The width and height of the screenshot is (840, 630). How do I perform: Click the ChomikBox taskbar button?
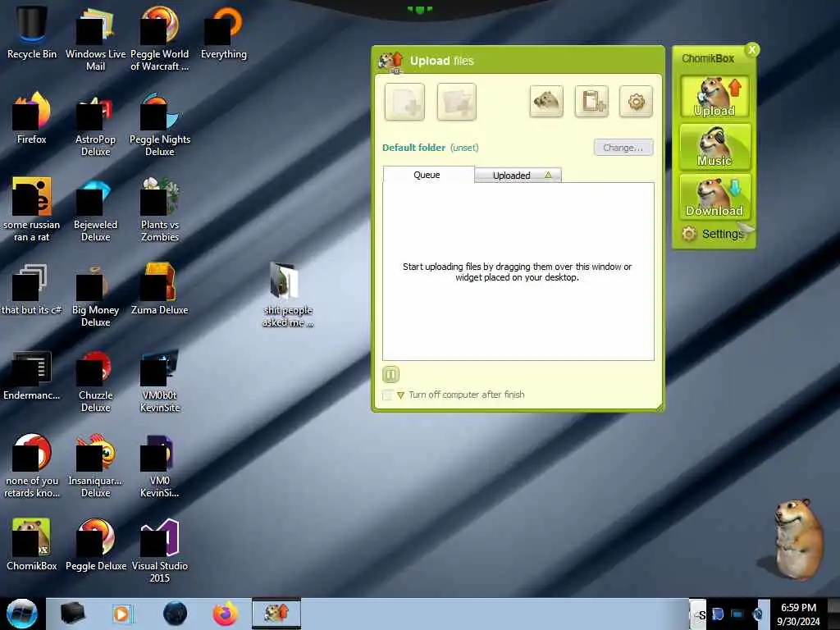pyautogui.click(x=276, y=614)
